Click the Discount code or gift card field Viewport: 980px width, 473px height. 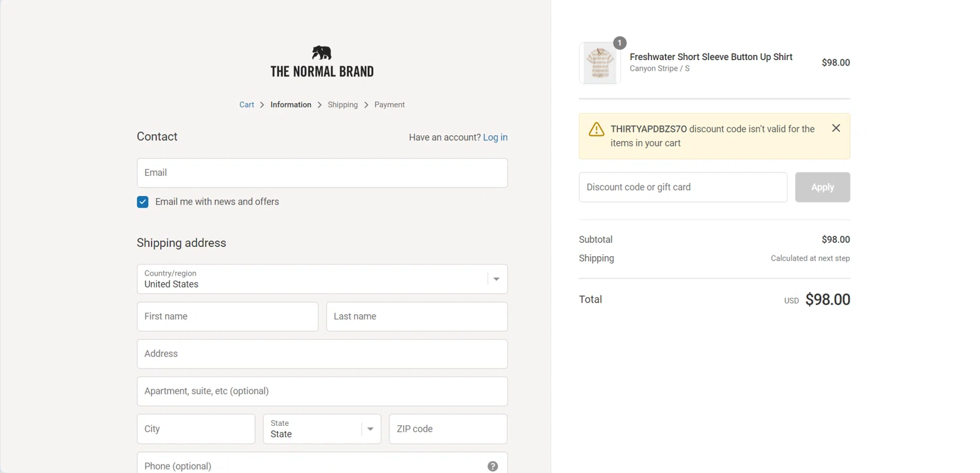(x=683, y=188)
